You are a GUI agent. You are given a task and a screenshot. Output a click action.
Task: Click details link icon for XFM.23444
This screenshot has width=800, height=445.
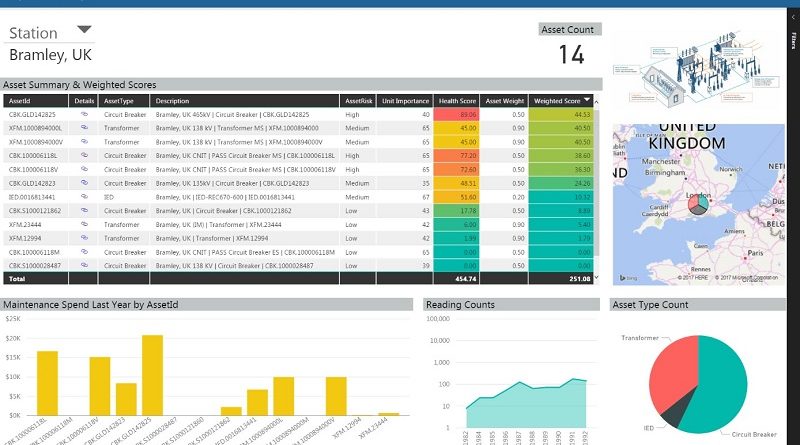coord(85,225)
